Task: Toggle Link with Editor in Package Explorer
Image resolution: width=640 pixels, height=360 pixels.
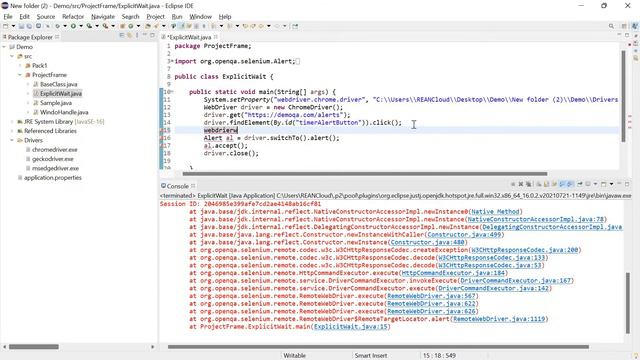Action: [x=129, y=36]
